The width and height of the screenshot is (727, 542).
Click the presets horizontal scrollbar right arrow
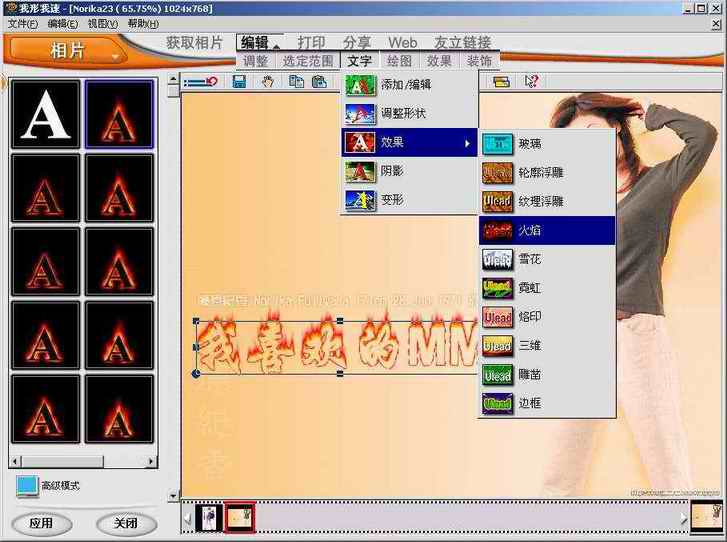[x=152, y=461]
